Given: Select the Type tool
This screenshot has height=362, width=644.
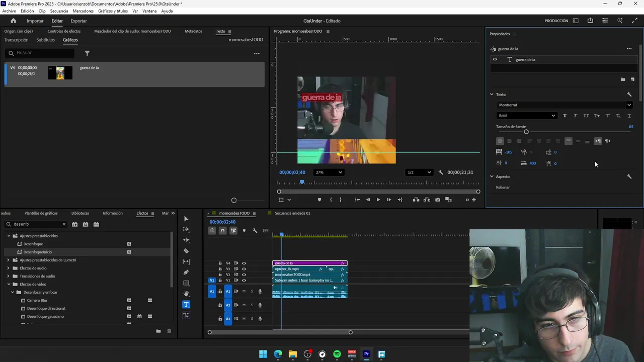Looking at the screenshot, I should point(186,304).
